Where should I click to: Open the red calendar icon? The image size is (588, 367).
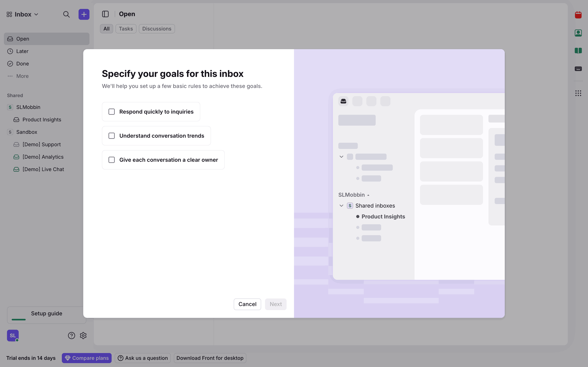coord(578,15)
